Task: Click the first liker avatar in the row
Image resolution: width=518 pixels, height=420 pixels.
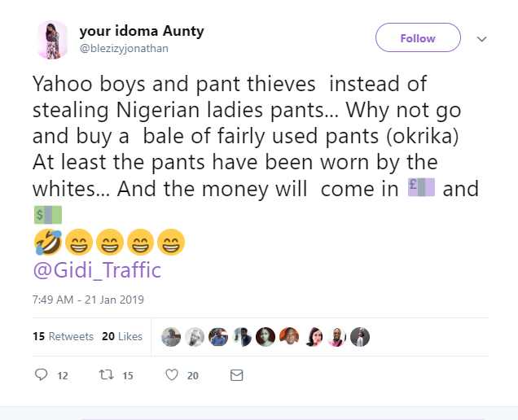Action: pyautogui.click(x=171, y=337)
